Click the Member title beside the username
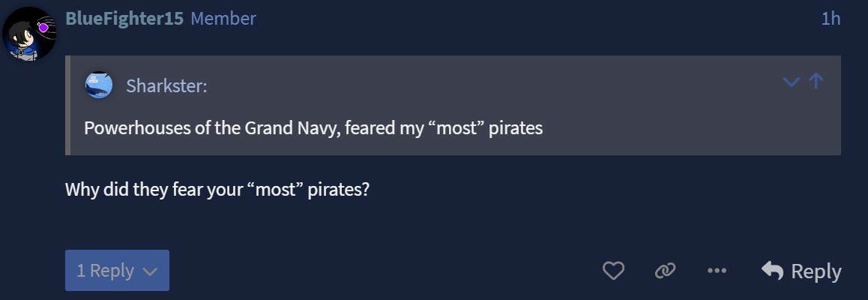Viewport: 868px width, 300px height. [x=223, y=19]
